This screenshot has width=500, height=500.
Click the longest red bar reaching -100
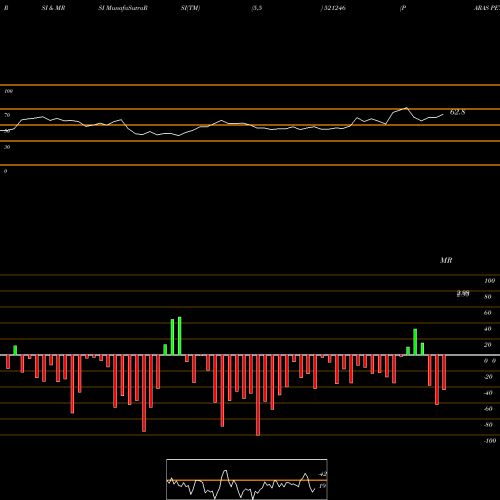(258, 395)
